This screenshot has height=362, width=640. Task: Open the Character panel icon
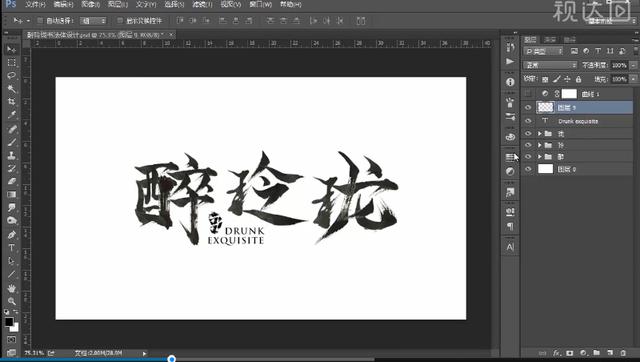pos(510,247)
